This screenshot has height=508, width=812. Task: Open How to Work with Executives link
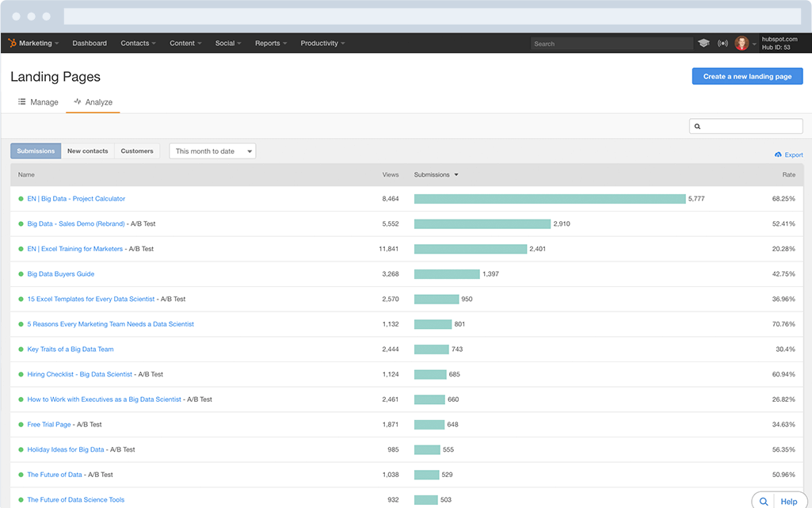coord(104,399)
